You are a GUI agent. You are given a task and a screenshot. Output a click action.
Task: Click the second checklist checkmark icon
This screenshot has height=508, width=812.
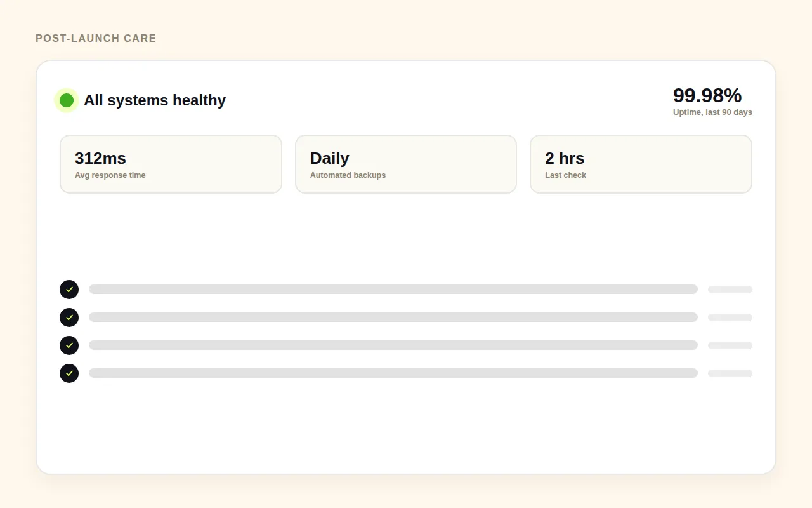pyautogui.click(x=69, y=317)
